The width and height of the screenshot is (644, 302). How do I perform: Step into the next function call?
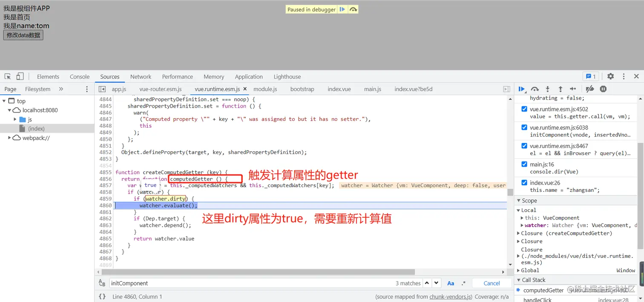[548, 89]
